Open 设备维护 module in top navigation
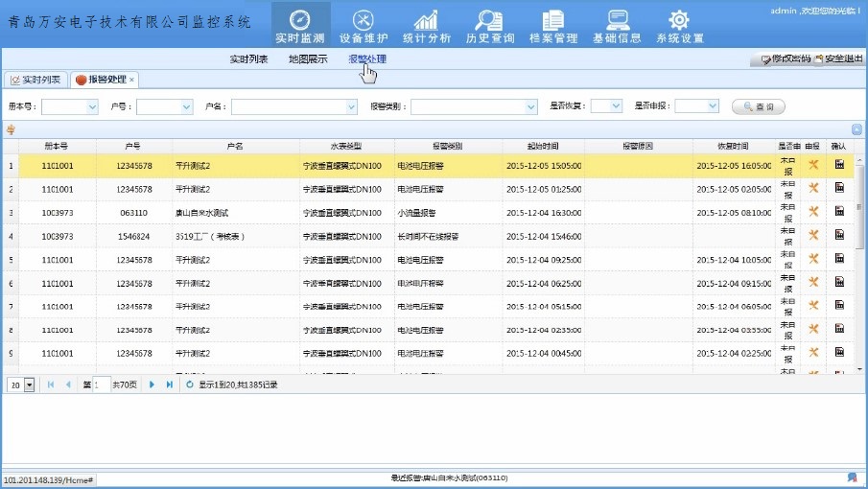 click(x=364, y=26)
